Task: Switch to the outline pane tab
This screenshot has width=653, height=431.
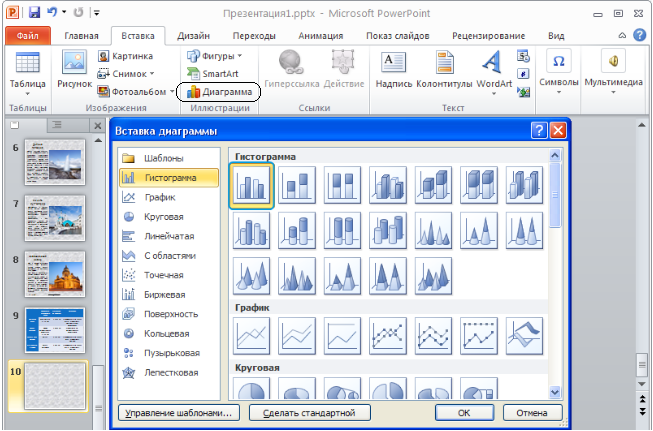Action: [x=57, y=125]
